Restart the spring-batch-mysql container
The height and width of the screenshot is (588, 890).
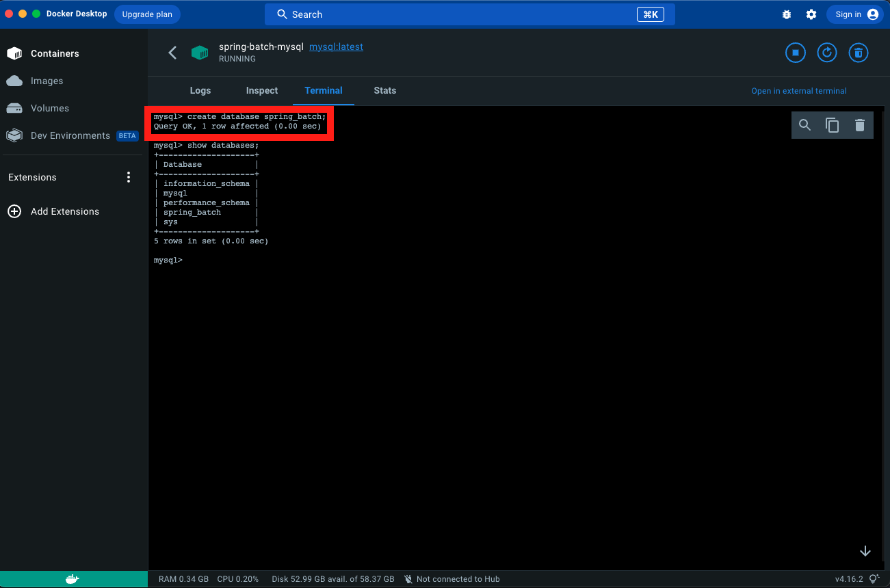(x=827, y=53)
